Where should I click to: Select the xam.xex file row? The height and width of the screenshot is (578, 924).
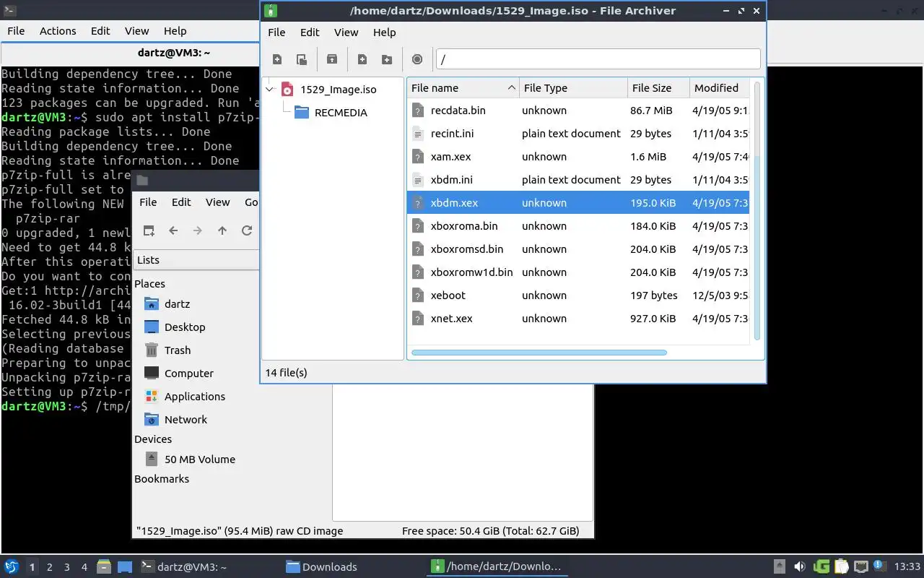tap(579, 157)
